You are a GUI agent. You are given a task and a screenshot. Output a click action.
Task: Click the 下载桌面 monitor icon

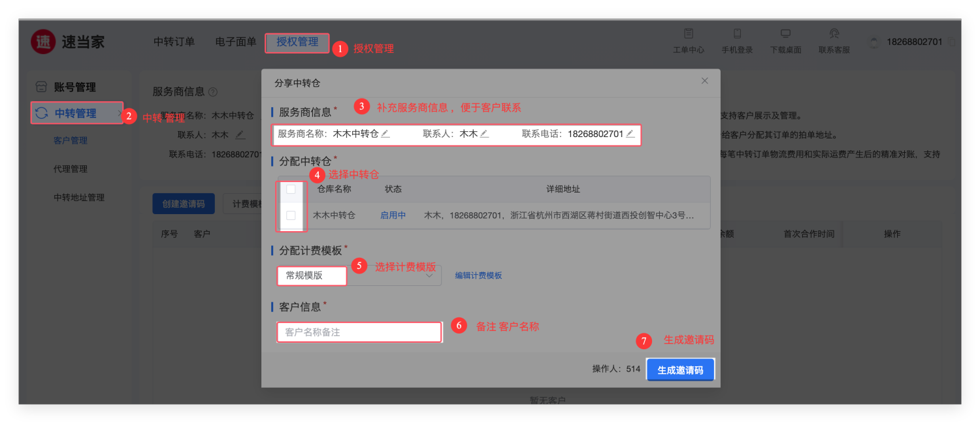coord(785,34)
